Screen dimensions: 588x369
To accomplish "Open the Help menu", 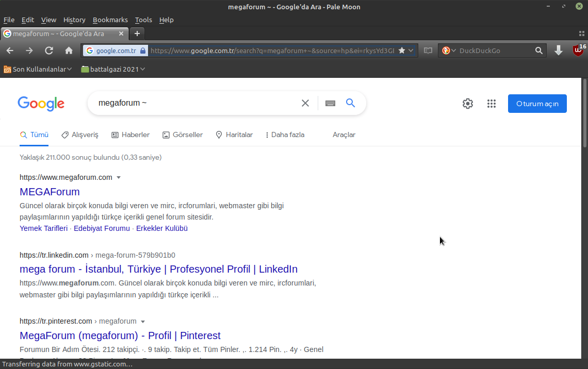I will (167, 20).
